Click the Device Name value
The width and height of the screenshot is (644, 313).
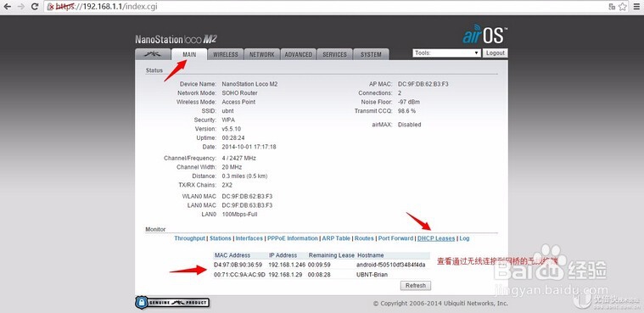tap(249, 84)
